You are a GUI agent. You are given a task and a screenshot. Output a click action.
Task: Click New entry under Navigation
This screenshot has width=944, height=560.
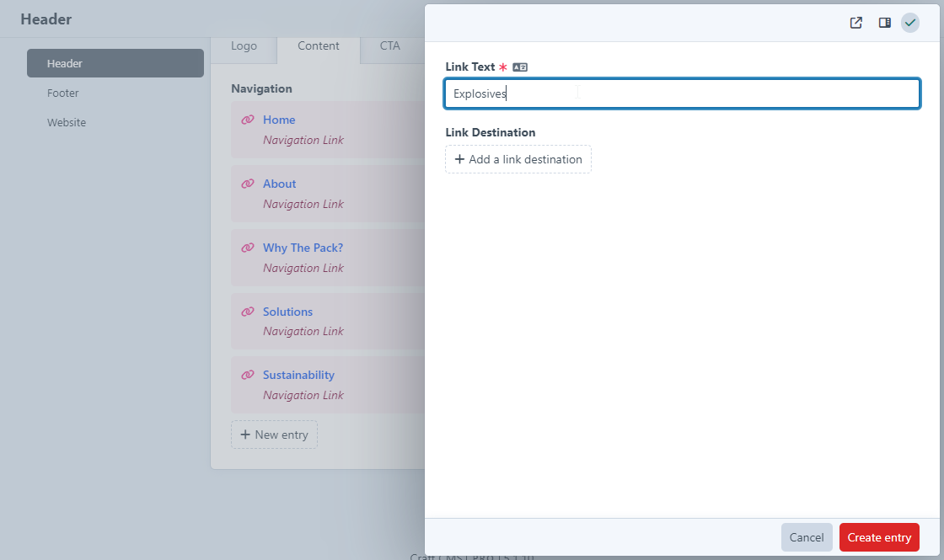(x=274, y=435)
